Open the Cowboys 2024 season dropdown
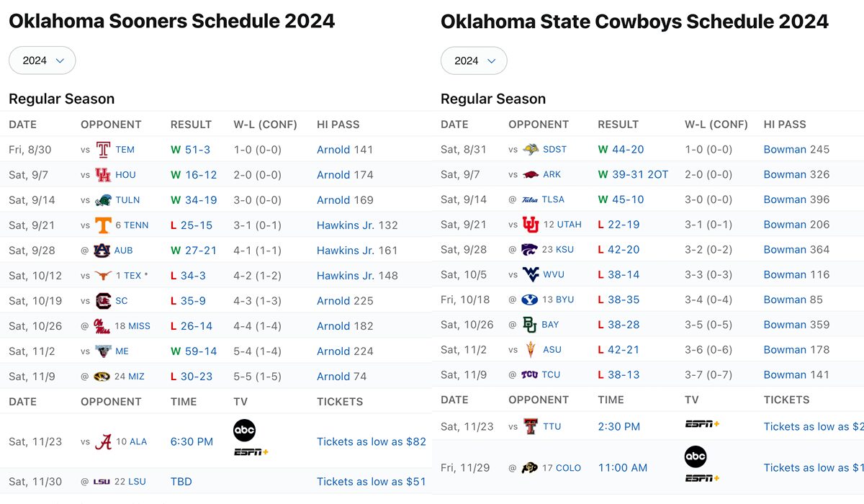The height and width of the screenshot is (504, 864). [x=474, y=60]
